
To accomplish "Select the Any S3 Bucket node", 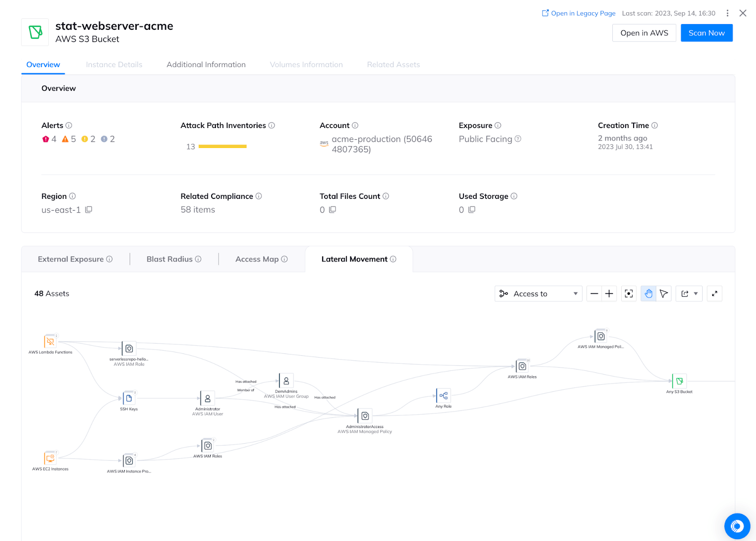I will pyautogui.click(x=679, y=381).
